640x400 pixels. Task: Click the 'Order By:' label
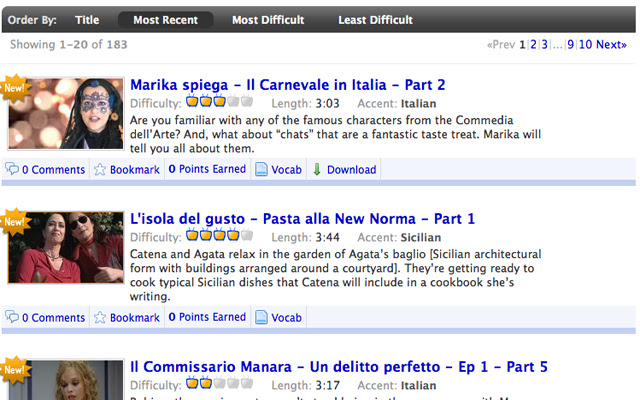[32, 20]
